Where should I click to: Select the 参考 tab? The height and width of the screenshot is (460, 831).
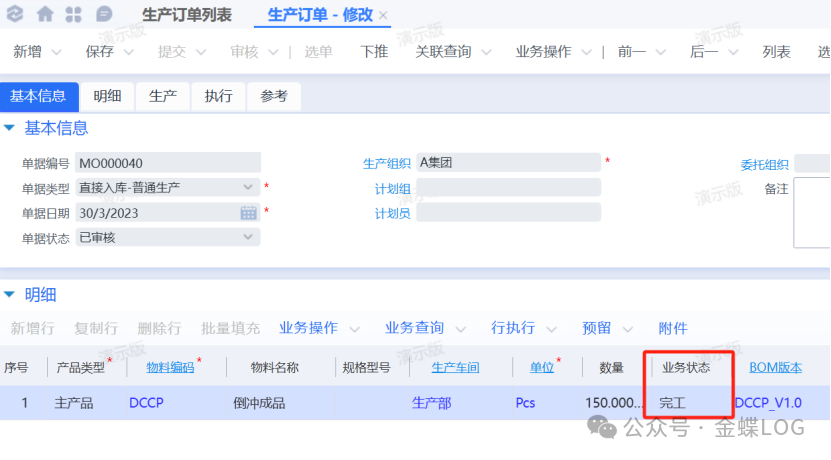pyautogui.click(x=274, y=96)
